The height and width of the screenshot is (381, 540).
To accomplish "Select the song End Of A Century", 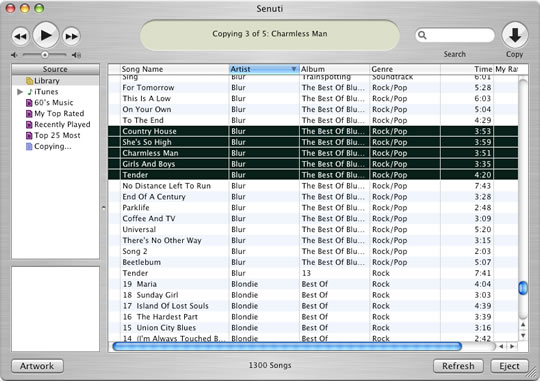I will (x=313, y=197).
